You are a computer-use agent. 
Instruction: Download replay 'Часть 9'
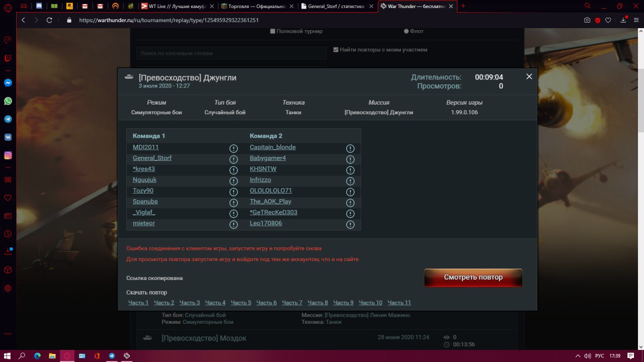pos(344,303)
